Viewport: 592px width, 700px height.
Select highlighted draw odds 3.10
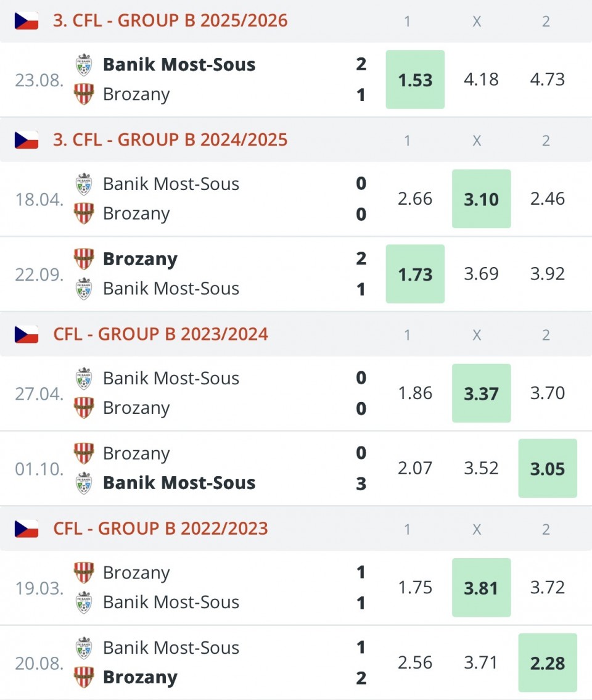click(481, 199)
